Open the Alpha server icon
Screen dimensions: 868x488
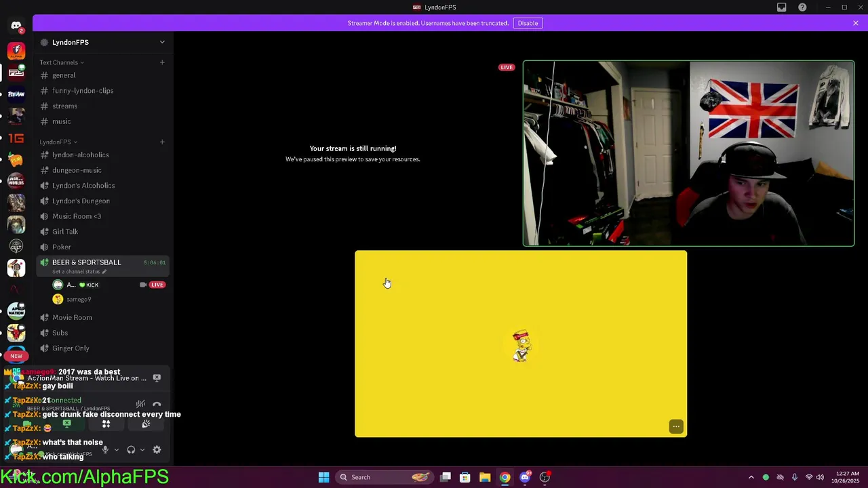point(16,51)
